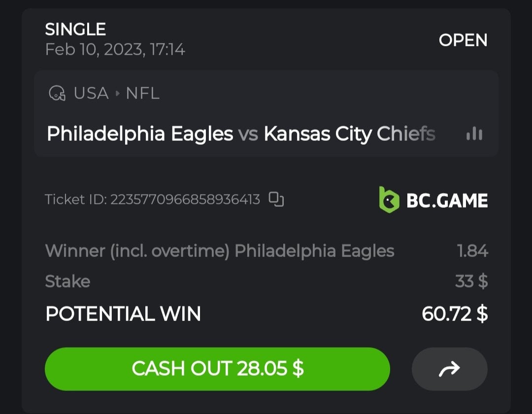Click the bet date Feb 10, 2023, 17:14

(115, 50)
